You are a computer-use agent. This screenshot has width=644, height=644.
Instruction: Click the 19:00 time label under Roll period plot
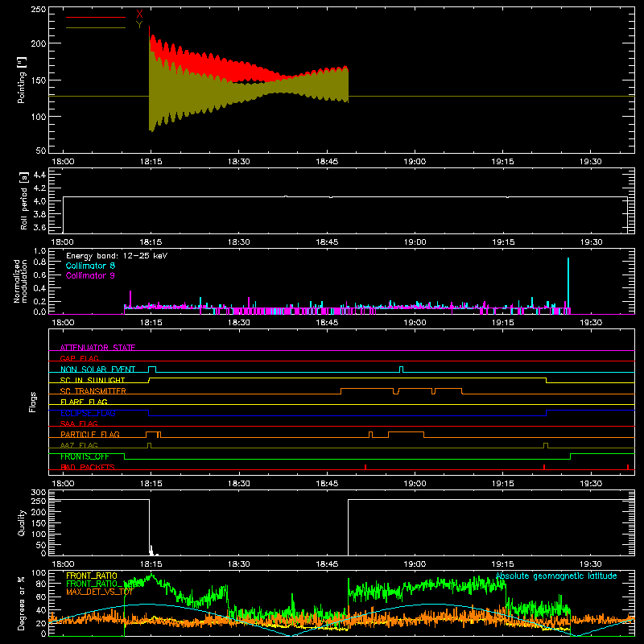coord(415,242)
